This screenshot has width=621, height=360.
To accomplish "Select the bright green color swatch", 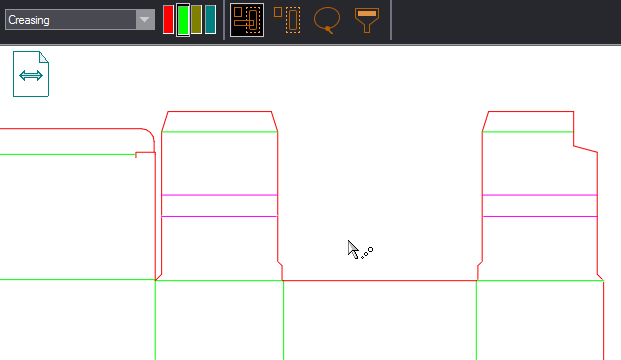I will [183, 20].
